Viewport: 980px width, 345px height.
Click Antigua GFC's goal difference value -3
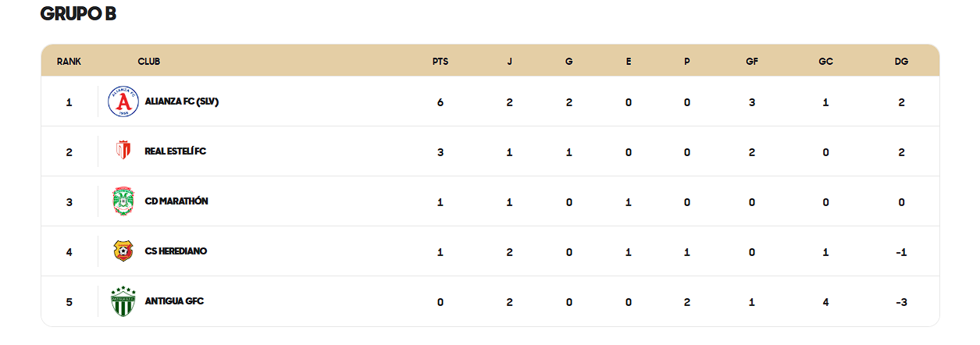tap(901, 302)
